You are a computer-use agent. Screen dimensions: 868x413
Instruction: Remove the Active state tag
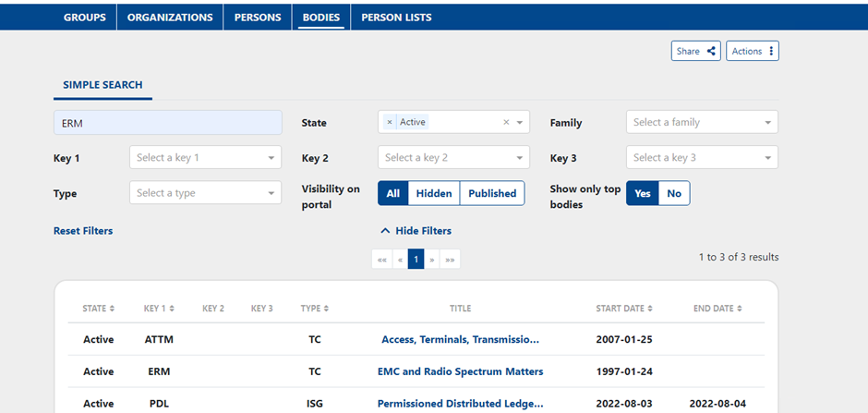tap(390, 122)
